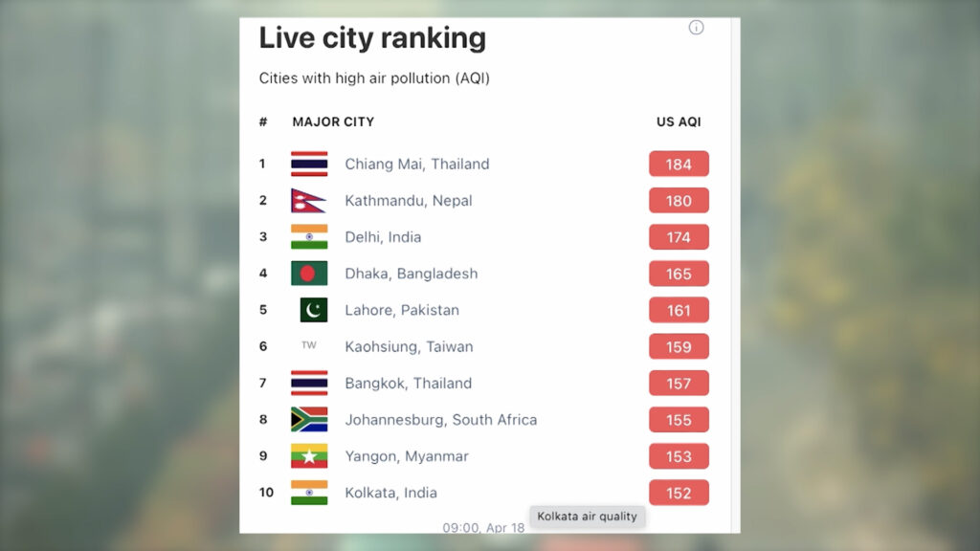Click the 184 AQI badge
Viewport: 980px width, 551px height.
(679, 164)
